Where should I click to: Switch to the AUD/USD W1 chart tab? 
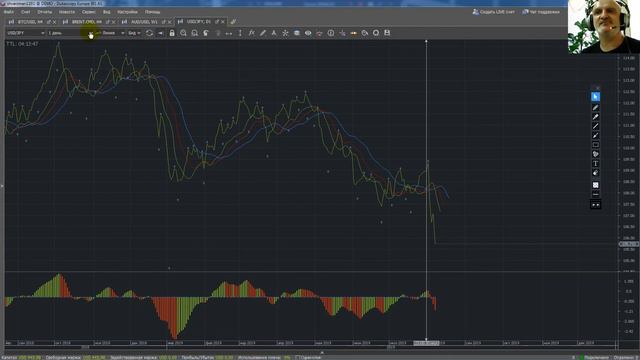coord(144,22)
